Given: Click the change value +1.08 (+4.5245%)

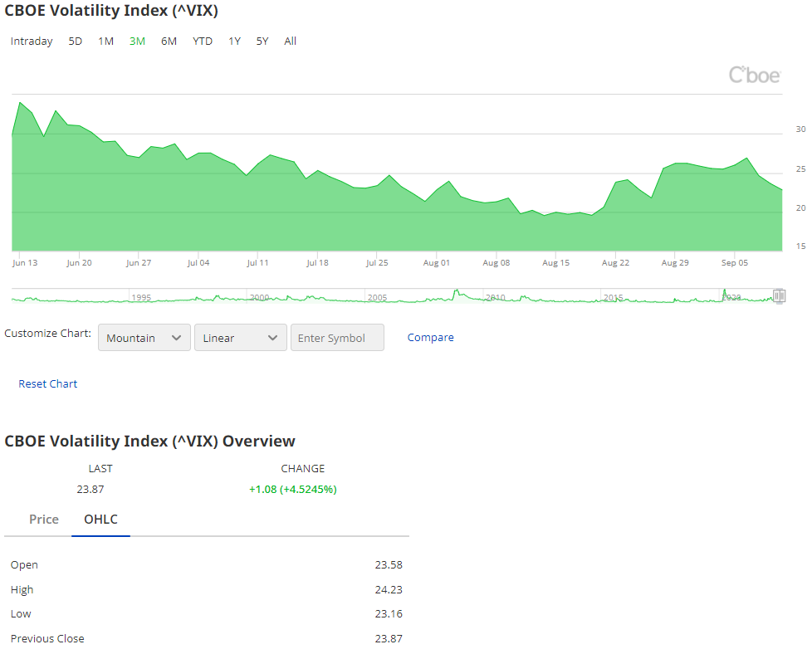Looking at the screenshot, I should tap(293, 490).
